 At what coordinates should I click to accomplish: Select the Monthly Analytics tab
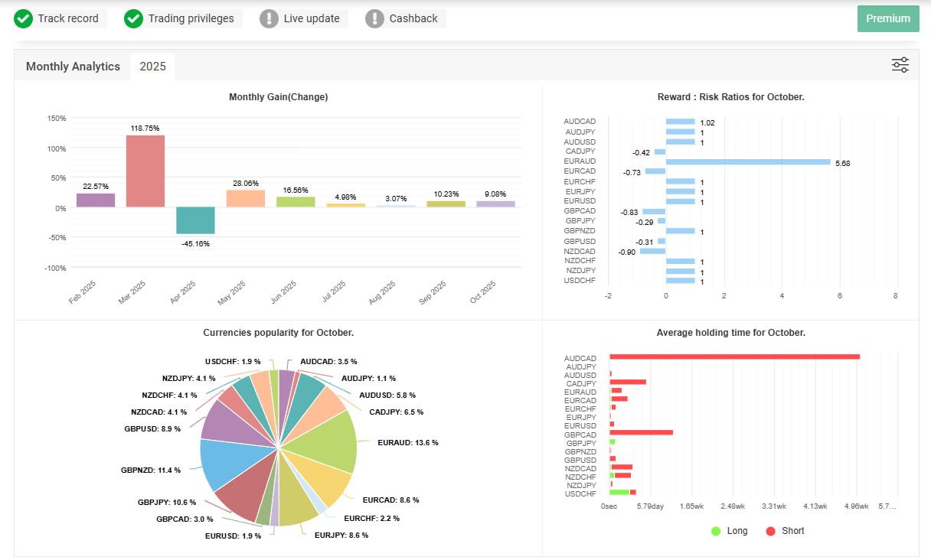pos(73,67)
